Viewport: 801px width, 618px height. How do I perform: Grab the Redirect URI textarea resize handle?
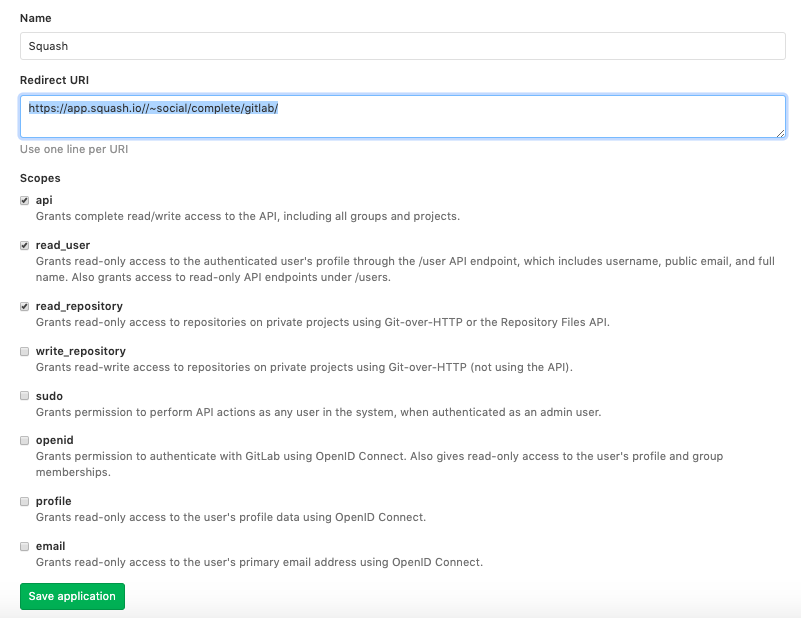[780, 133]
